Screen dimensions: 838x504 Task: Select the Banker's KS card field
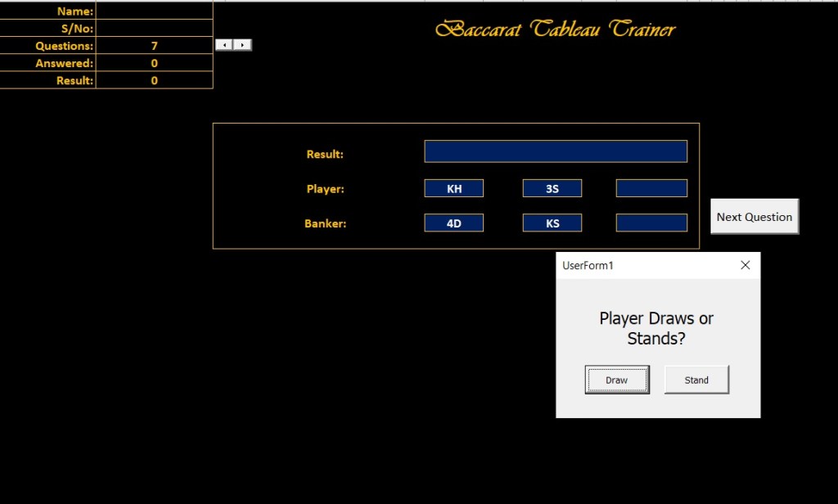point(552,222)
